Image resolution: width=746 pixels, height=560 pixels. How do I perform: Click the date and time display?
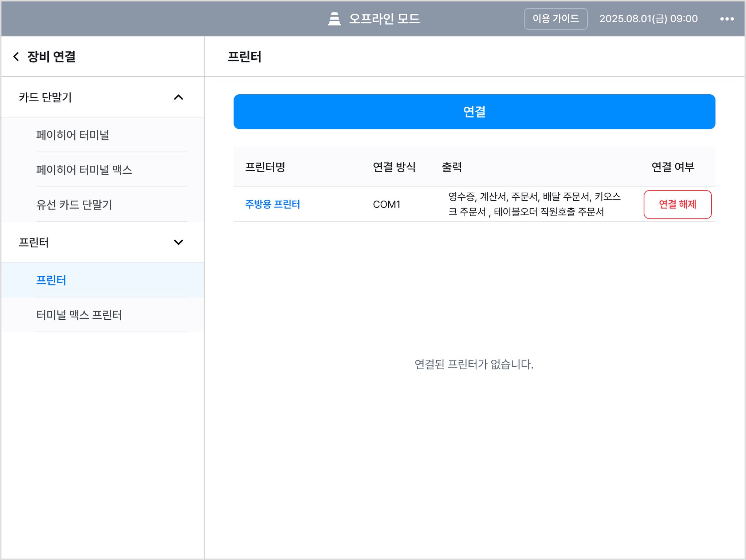pyautogui.click(x=648, y=19)
